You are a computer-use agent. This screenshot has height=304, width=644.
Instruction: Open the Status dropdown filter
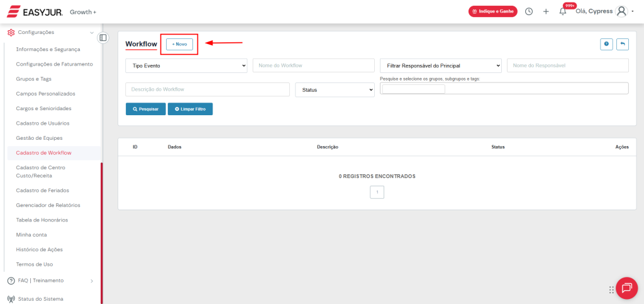[x=335, y=89]
